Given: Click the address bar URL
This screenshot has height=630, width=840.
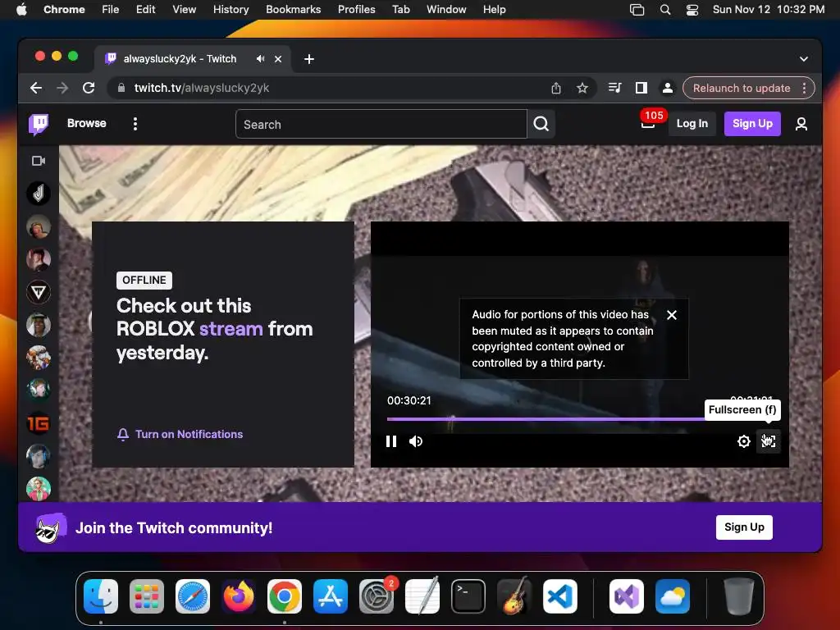Looking at the screenshot, I should pyautogui.click(x=202, y=88).
